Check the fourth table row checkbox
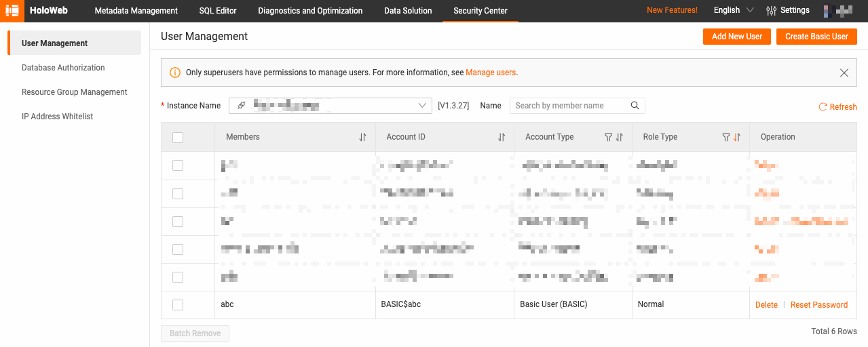 coord(178,249)
